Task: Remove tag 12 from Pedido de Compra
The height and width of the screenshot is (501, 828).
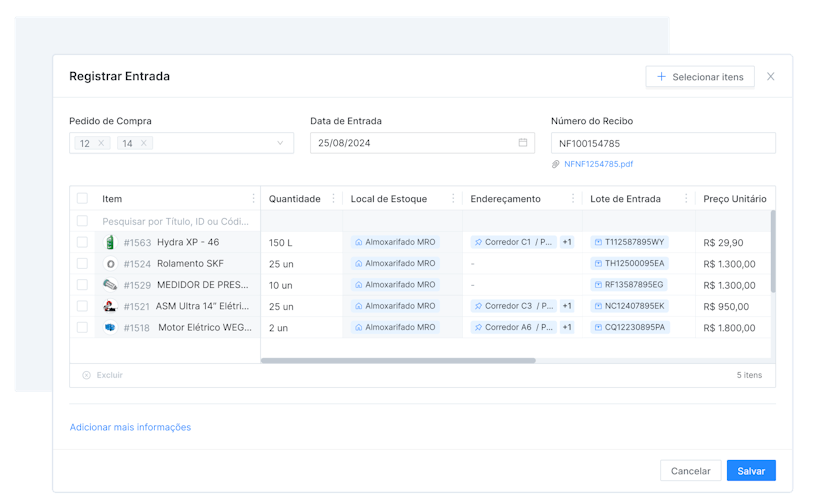Action: (x=101, y=143)
